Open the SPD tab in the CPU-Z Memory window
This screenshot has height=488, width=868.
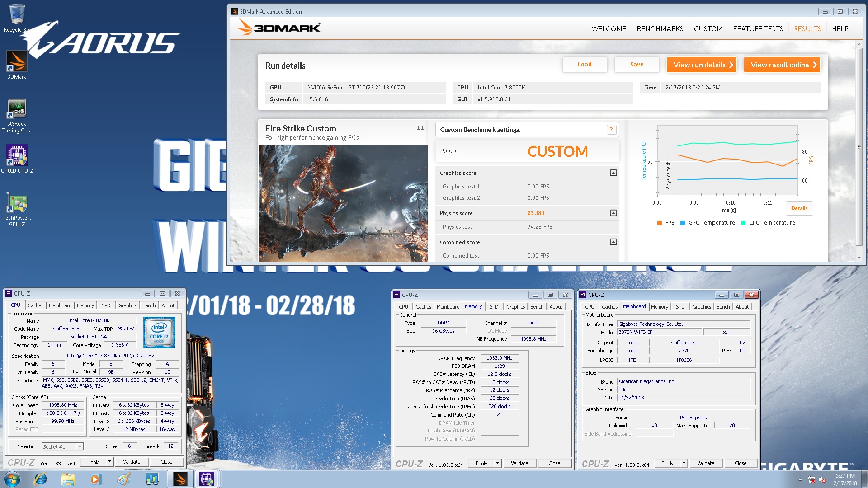click(x=494, y=307)
